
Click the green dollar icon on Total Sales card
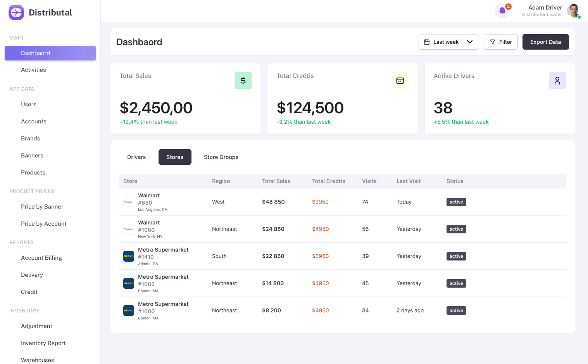tap(243, 80)
